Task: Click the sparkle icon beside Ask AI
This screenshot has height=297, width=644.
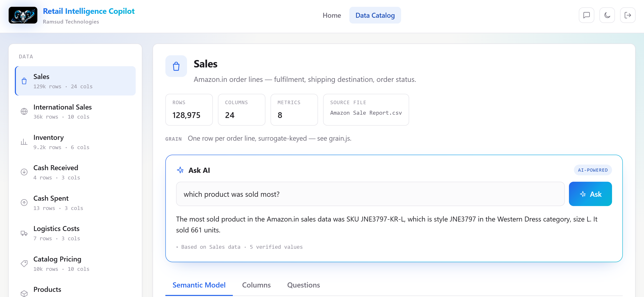Action: click(x=180, y=170)
